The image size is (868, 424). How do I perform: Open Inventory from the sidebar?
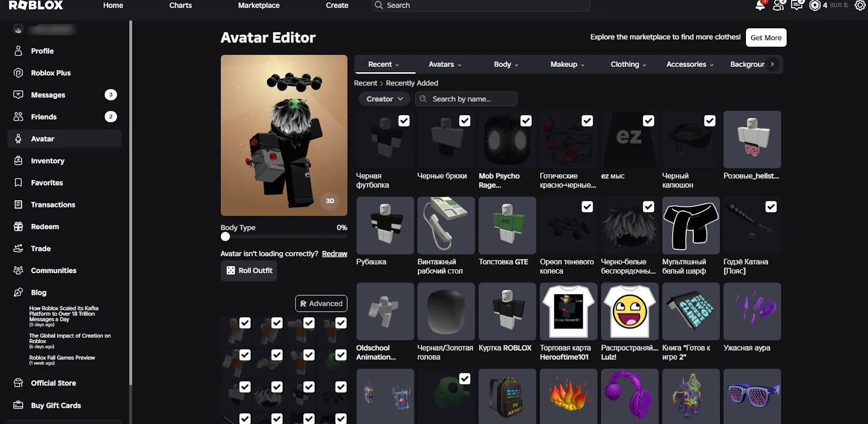[64, 161]
